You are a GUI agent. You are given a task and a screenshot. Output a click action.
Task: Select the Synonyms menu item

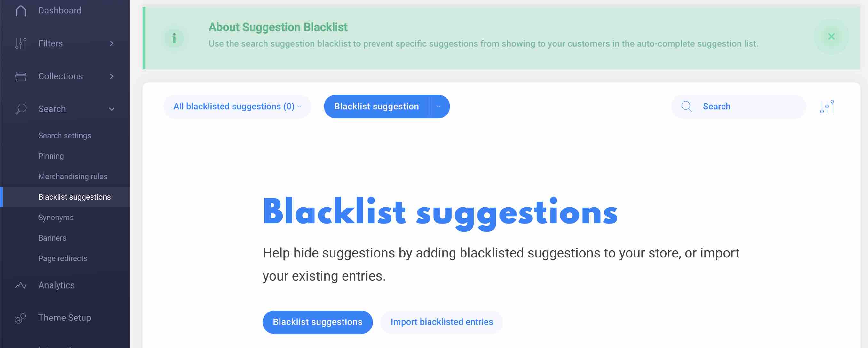55,217
